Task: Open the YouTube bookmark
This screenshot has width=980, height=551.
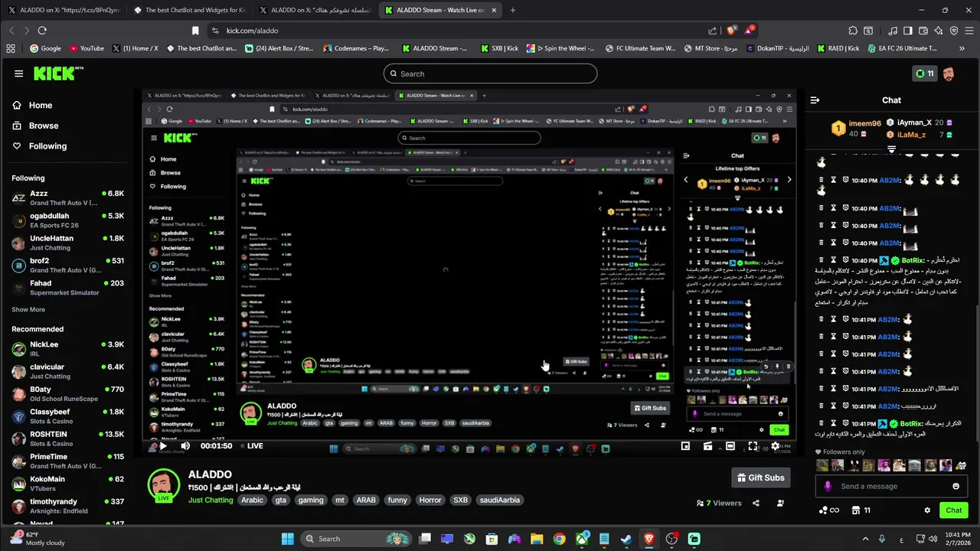Action: point(87,48)
